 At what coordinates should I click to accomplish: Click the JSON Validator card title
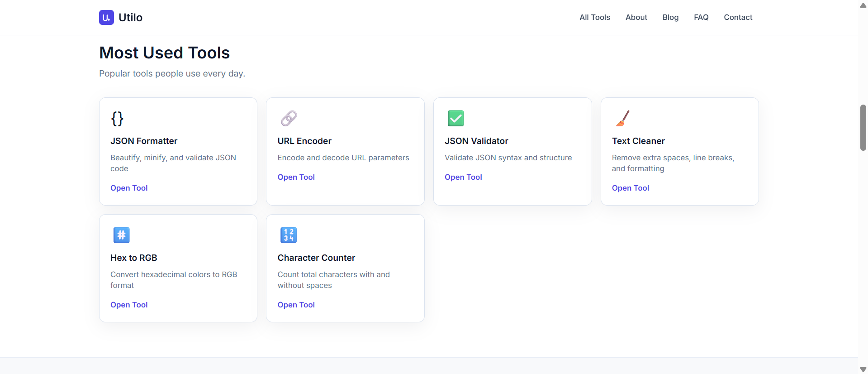(476, 141)
